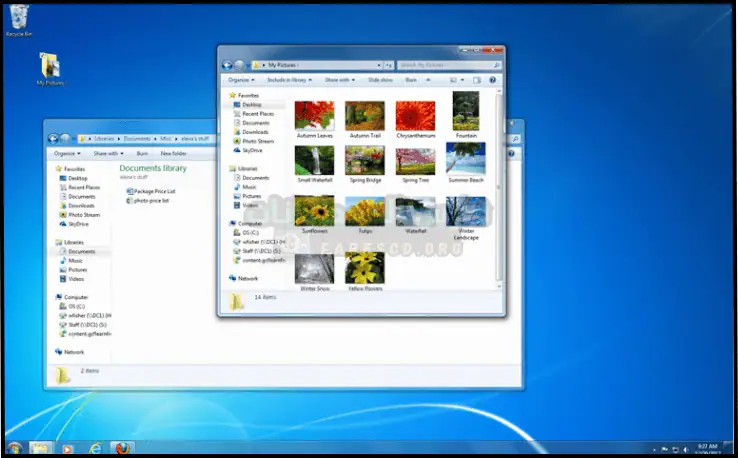Click Burn in the Documents library toolbar

pos(142,154)
